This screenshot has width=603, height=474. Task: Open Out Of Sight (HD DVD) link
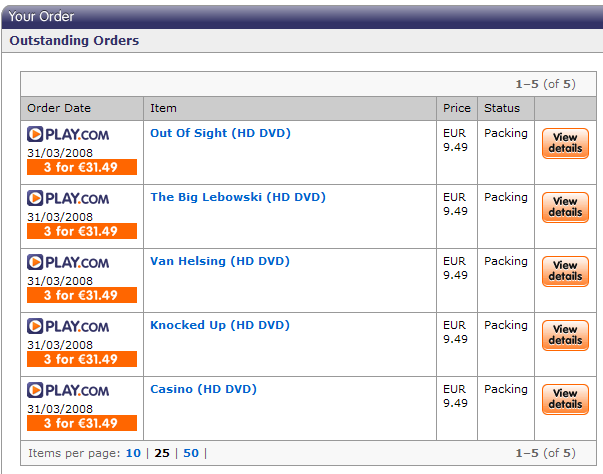(x=220, y=133)
